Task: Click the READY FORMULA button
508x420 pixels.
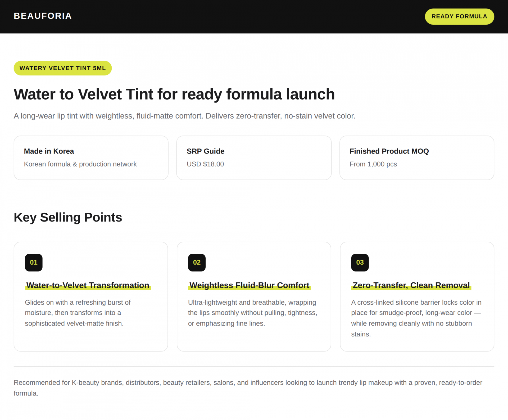Action: 459,16
